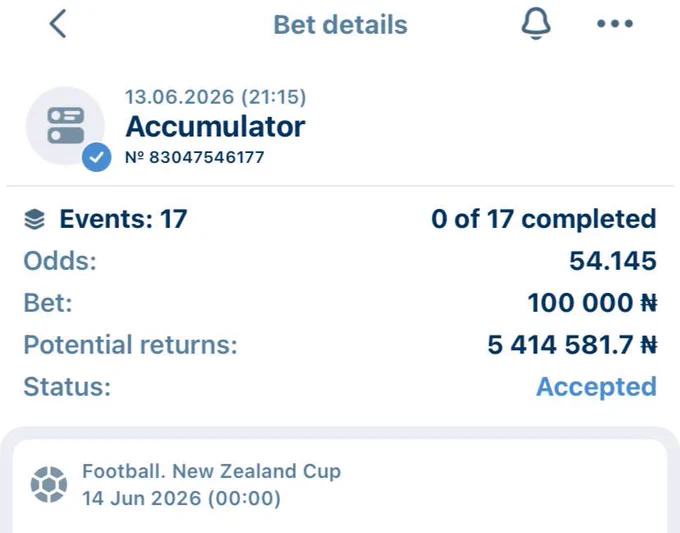Tap the Potential returns label

coord(130,345)
